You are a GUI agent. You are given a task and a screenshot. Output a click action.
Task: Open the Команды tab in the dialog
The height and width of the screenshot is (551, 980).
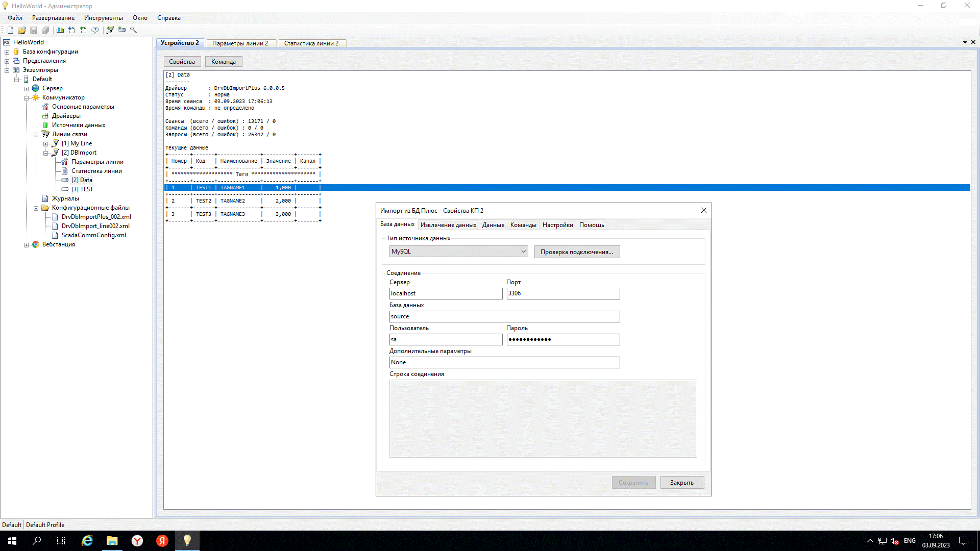523,225
